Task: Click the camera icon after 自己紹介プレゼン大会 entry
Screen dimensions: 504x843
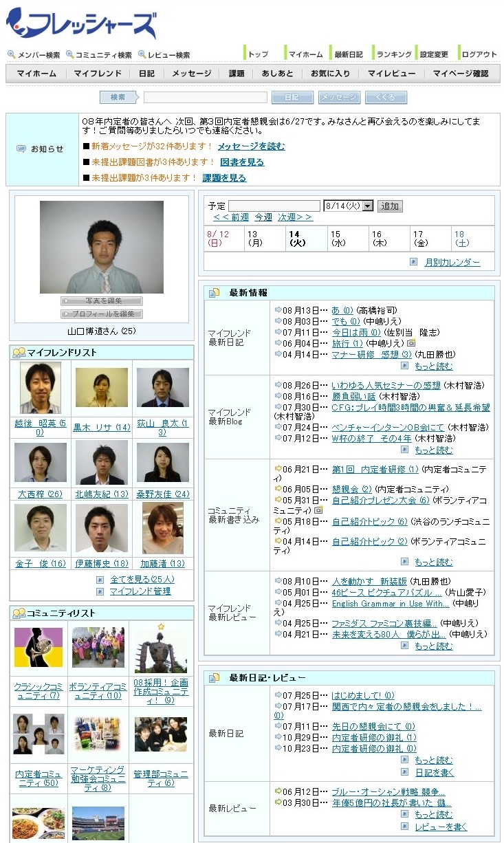Action: (x=318, y=510)
